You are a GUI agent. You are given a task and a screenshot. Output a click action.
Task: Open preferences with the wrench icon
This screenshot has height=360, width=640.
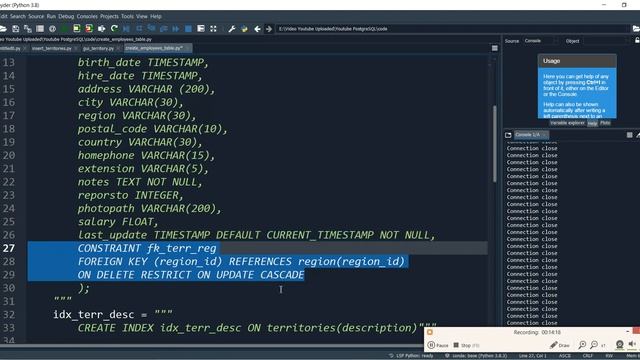coord(232,29)
